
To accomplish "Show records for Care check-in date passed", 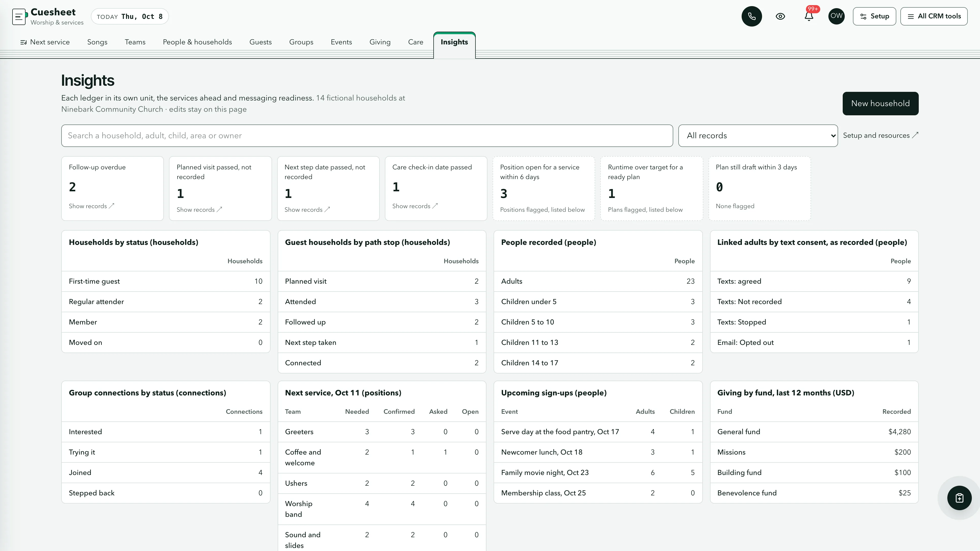I will coord(415,206).
